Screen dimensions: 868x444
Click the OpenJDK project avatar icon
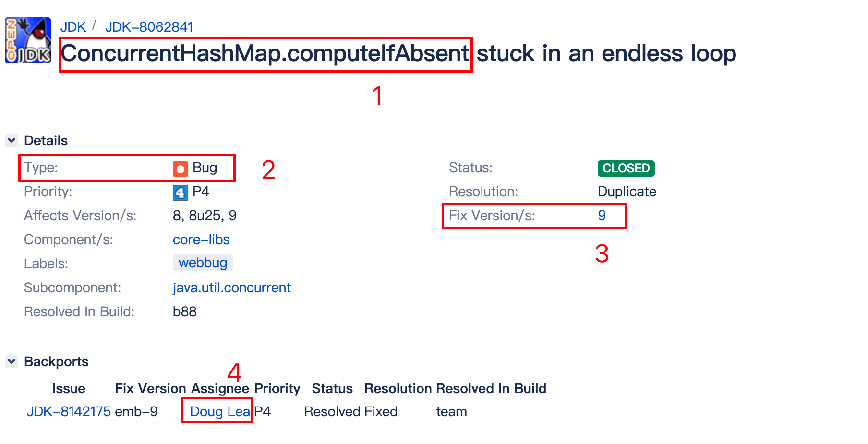[28, 40]
